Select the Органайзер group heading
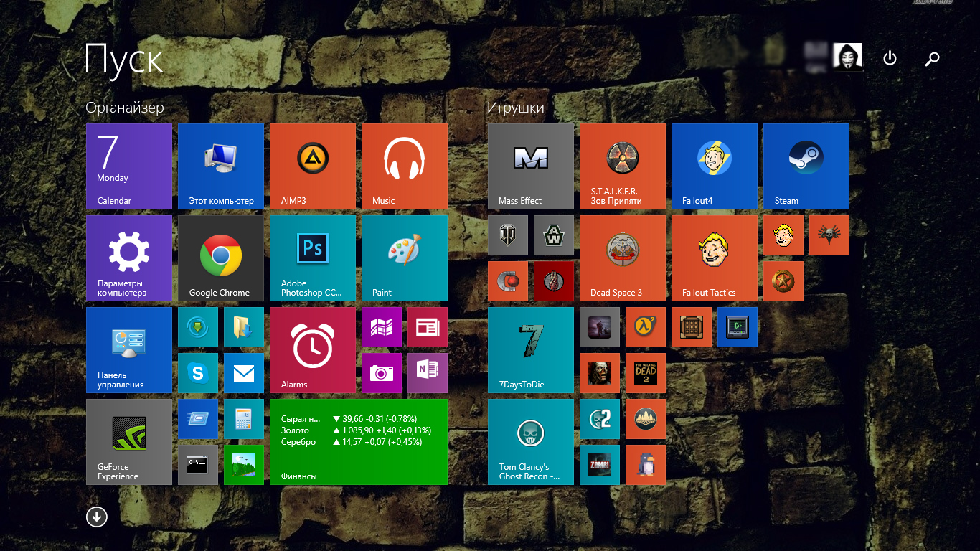 [125, 108]
